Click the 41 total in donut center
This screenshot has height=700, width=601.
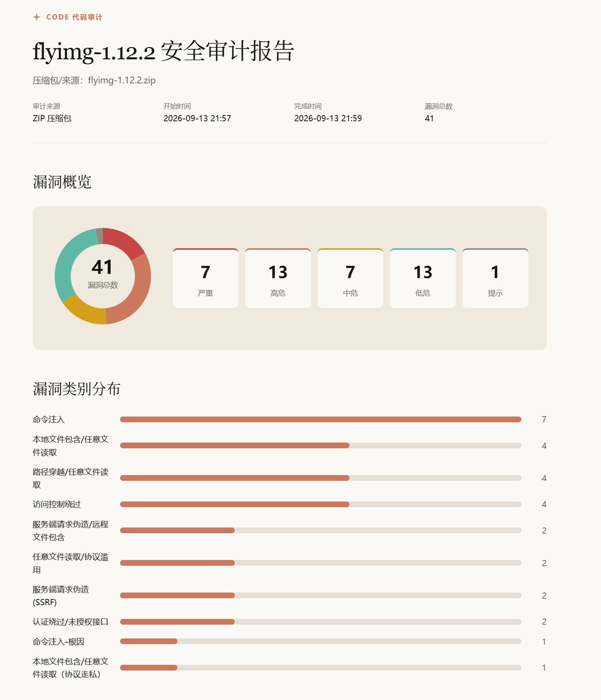click(103, 267)
